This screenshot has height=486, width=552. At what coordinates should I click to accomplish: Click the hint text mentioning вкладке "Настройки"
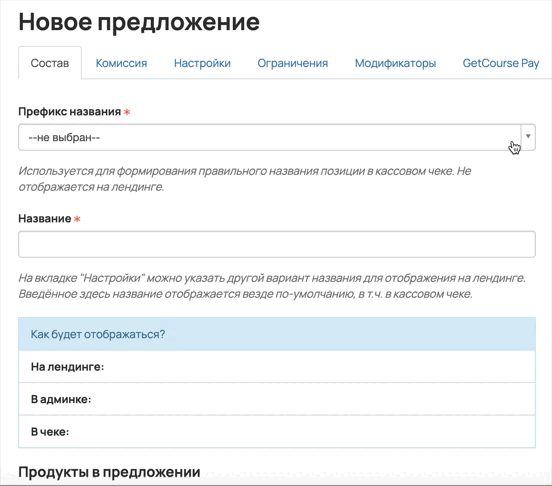tap(272, 286)
